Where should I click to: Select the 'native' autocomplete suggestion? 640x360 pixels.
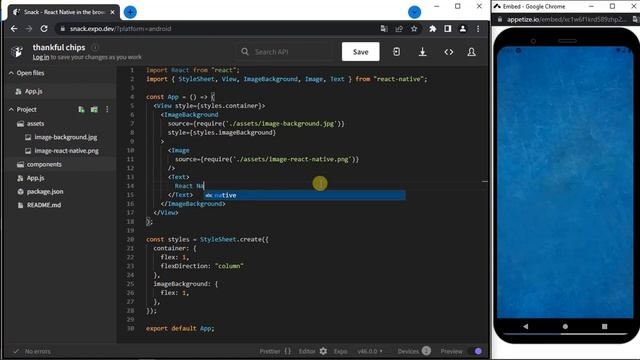point(304,196)
